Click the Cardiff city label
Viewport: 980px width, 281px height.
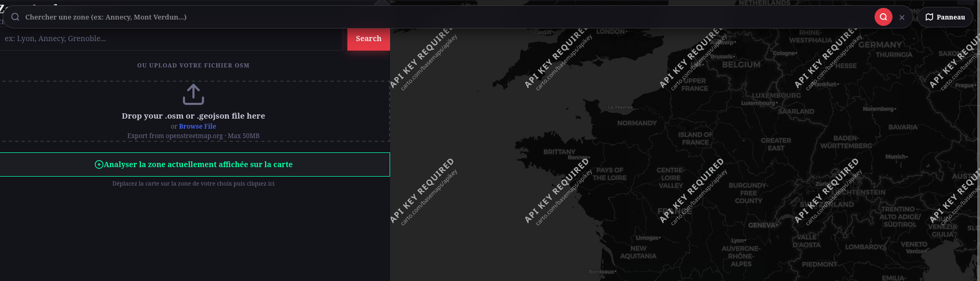click(x=543, y=32)
